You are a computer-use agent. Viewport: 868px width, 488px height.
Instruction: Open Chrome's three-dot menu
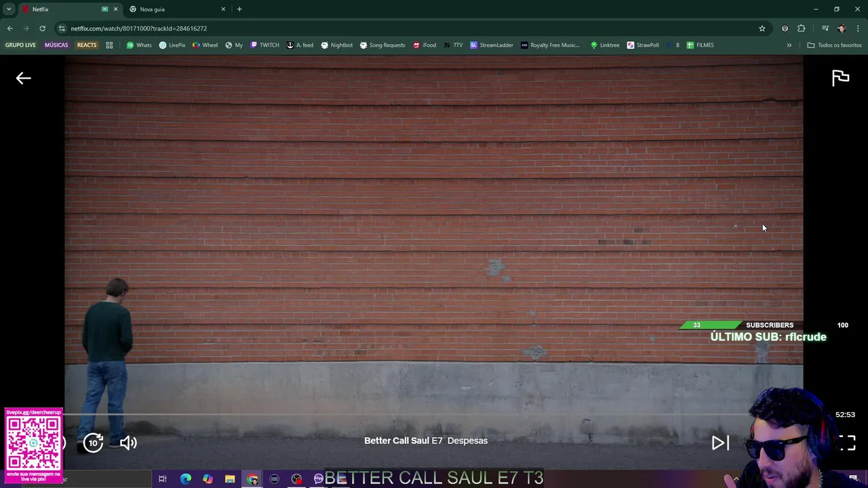pos(858,28)
